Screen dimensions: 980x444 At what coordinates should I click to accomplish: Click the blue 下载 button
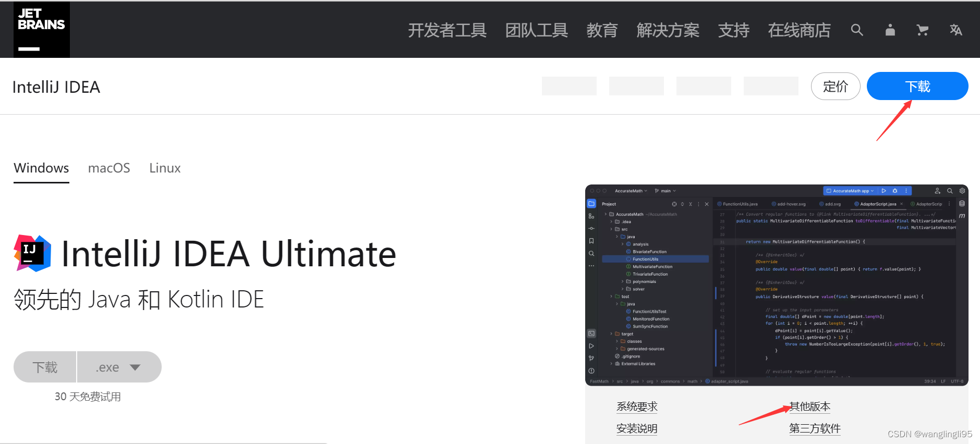point(917,86)
